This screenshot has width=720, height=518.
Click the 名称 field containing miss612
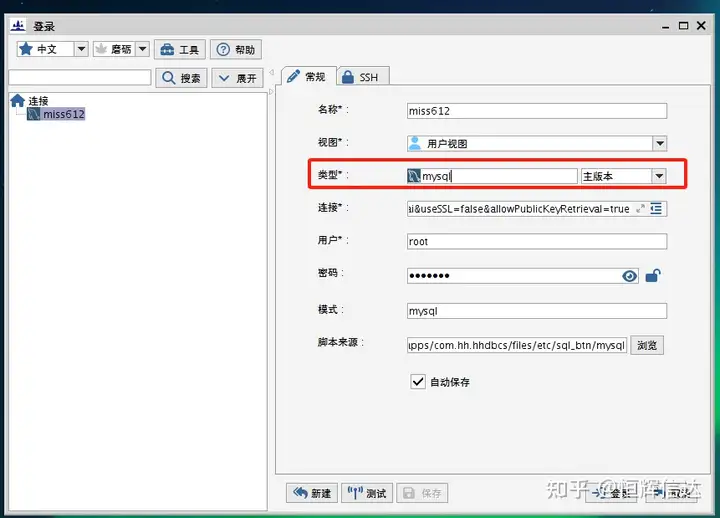tap(537, 111)
